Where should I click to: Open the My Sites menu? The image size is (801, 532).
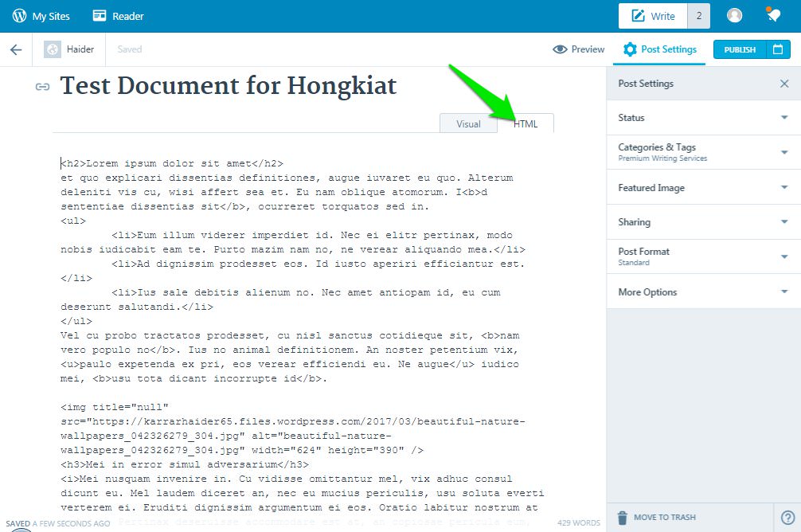point(49,15)
